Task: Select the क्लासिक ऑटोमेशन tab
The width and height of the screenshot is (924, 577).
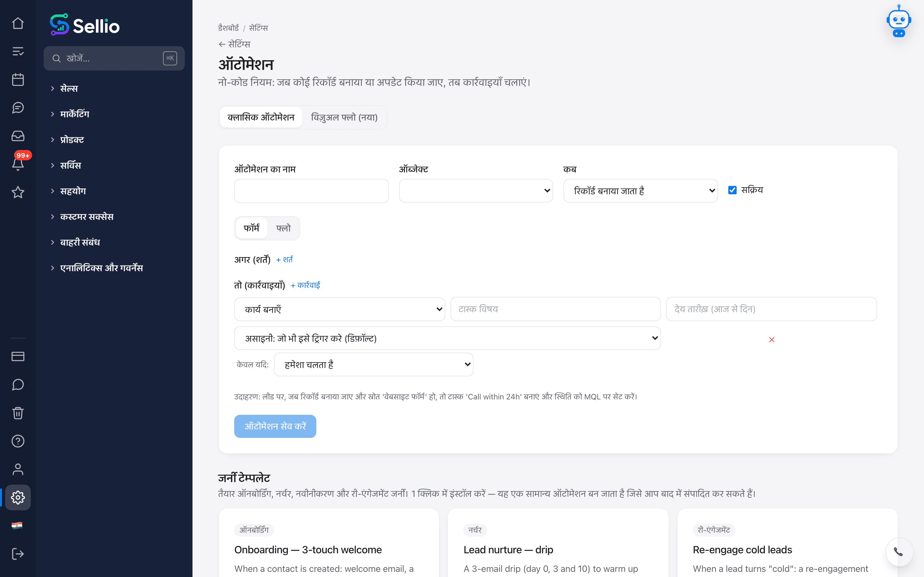Action: pos(261,117)
